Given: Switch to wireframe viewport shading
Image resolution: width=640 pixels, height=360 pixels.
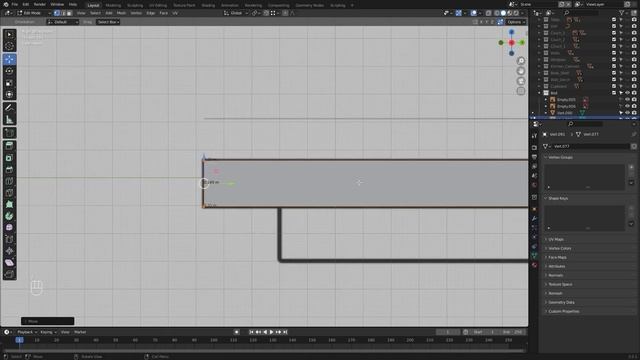Looking at the screenshot, I should pos(497,13).
